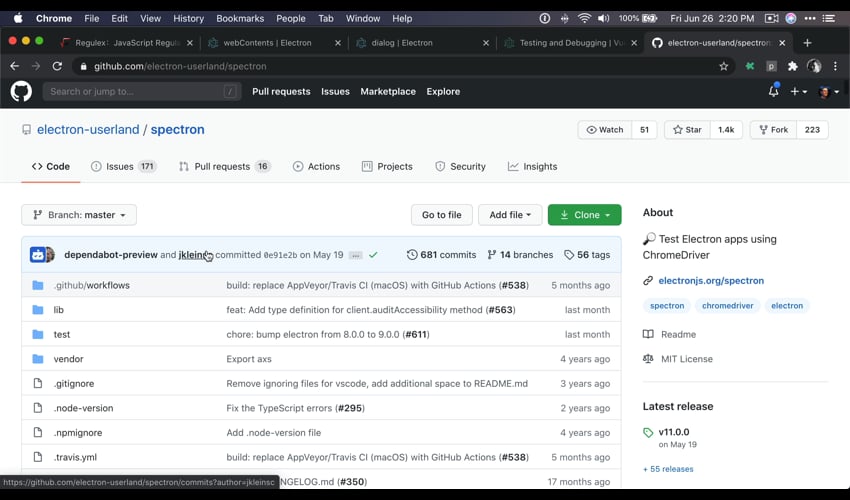
Task: Open Wi-Fi status menu
Action: 584,18
